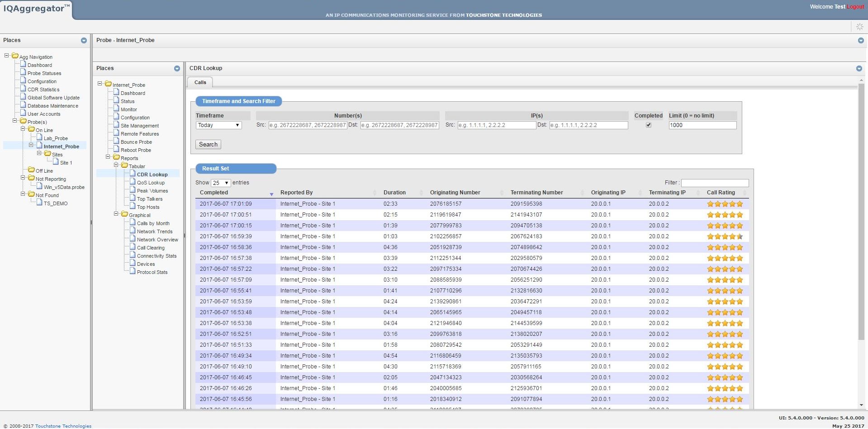Open Remote Features under Internet_Probe
This screenshot has height=429, width=868.
[x=140, y=134]
